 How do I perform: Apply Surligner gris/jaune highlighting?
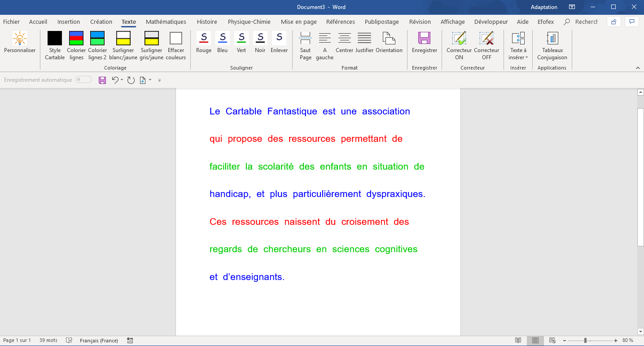tap(152, 38)
